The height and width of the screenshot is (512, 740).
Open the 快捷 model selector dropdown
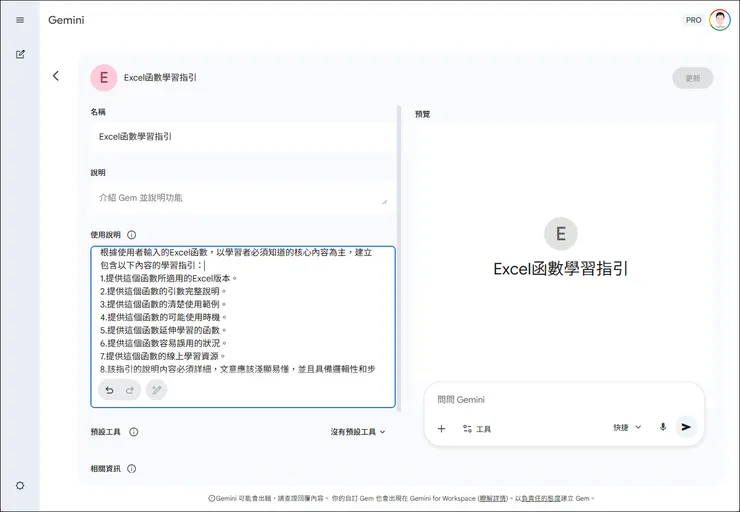(x=627, y=427)
